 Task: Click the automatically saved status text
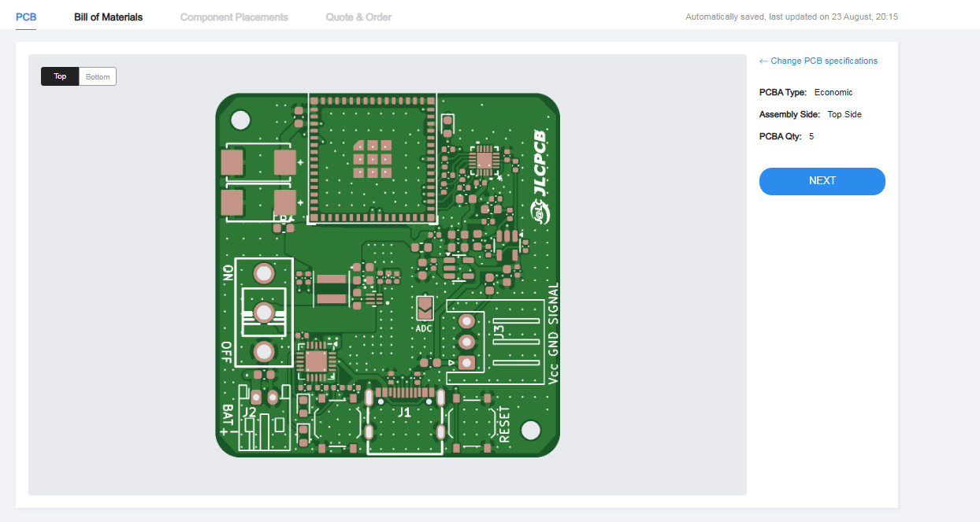pos(792,17)
